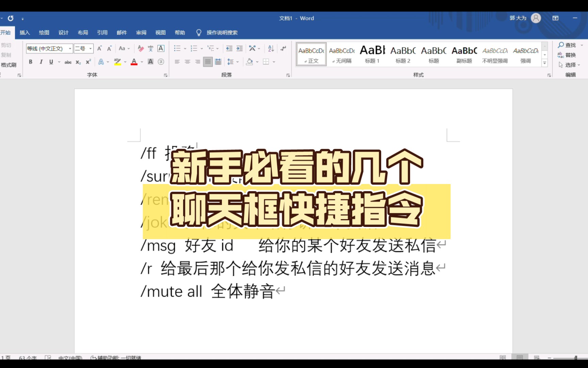Click the Distributed alignment icon
This screenshot has height=368, width=588.
pyautogui.click(x=218, y=62)
